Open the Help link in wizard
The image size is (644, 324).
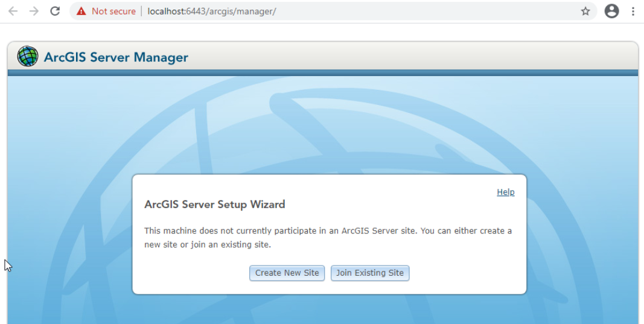point(506,192)
